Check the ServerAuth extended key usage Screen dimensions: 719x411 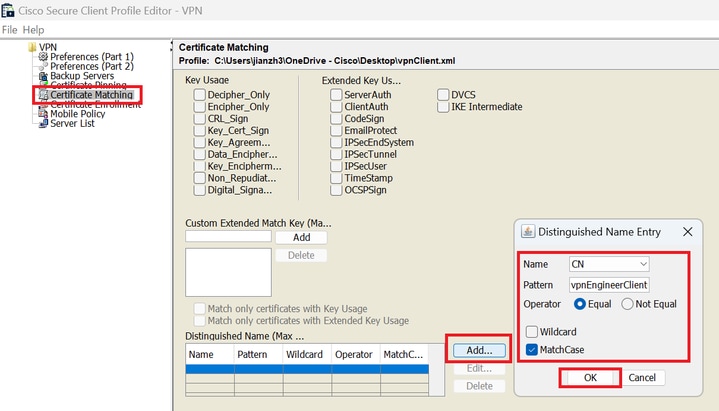[336, 95]
